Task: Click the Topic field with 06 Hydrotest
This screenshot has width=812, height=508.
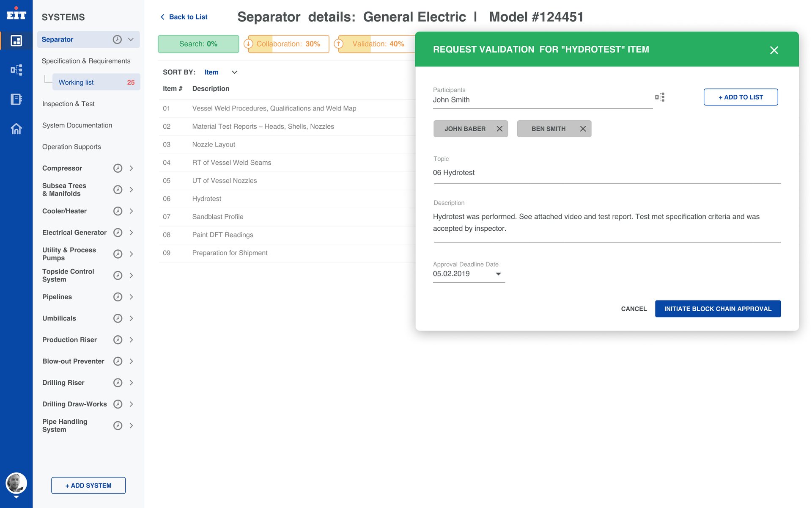Action: click(x=607, y=173)
